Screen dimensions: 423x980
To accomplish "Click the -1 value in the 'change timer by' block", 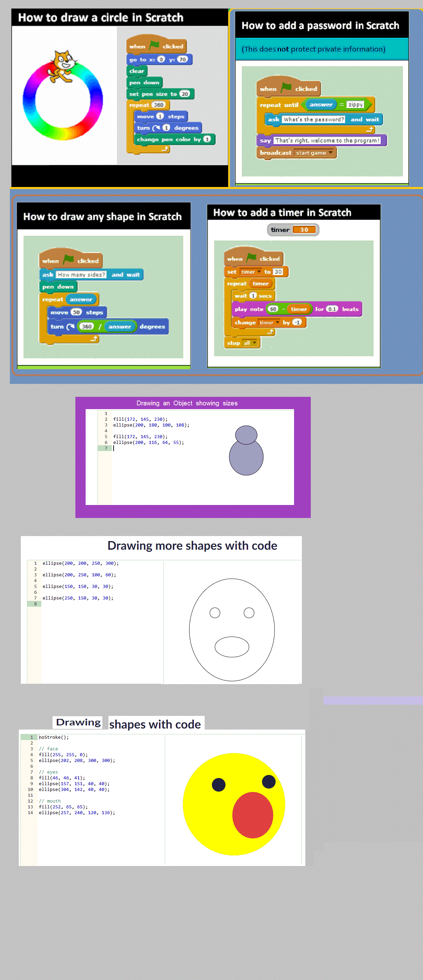I will [297, 322].
